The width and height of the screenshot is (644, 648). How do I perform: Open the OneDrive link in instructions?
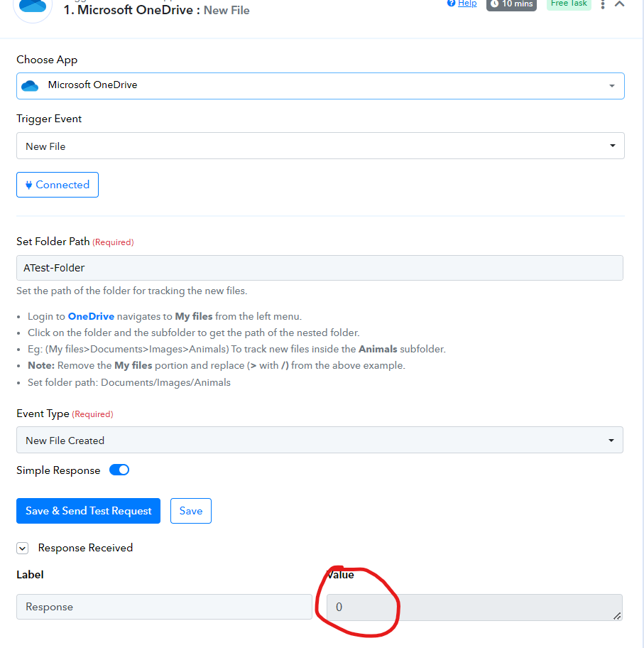[x=91, y=316]
